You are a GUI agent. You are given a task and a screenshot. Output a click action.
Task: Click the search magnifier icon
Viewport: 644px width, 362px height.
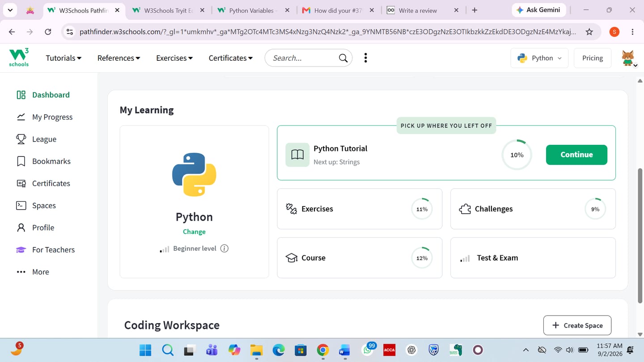click(x=343, y=58)
